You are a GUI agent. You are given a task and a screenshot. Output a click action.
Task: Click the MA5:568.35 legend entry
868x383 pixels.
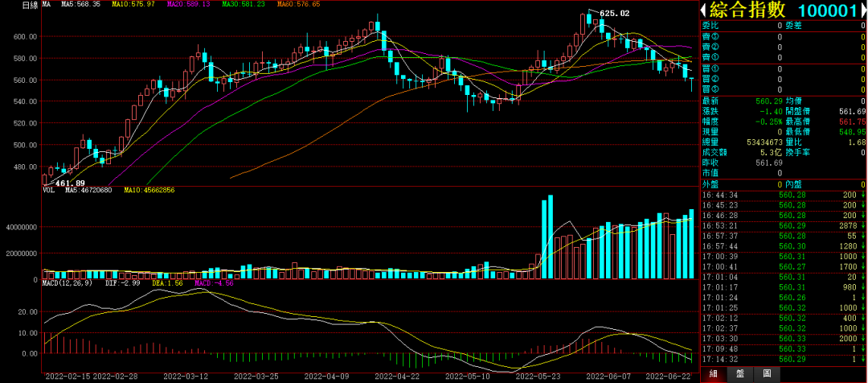(81, 5)
